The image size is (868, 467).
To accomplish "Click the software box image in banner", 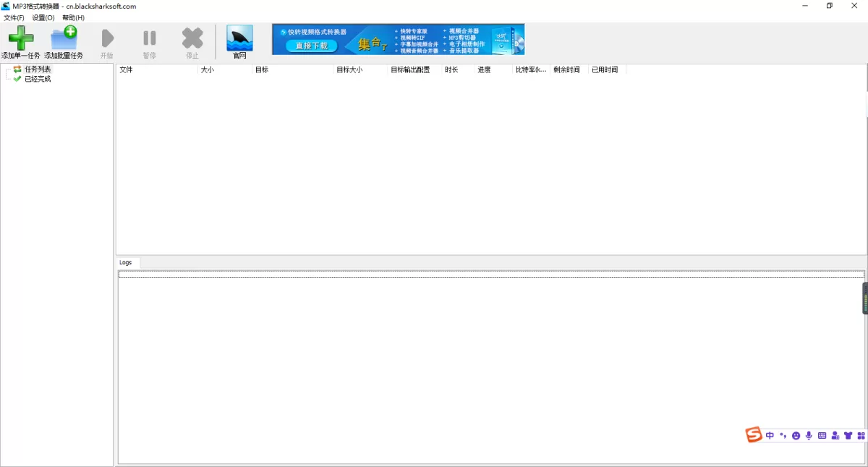I will 509,40.
